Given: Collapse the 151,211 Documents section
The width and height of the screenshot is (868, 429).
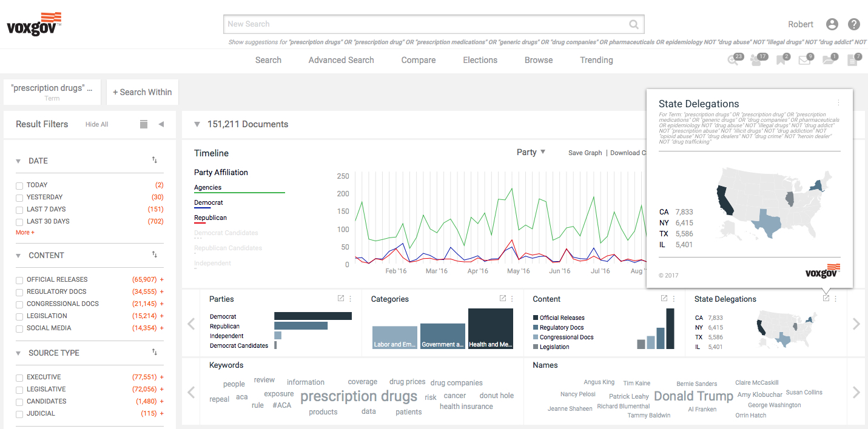Looking at the screenshot, I should (197, 124).
